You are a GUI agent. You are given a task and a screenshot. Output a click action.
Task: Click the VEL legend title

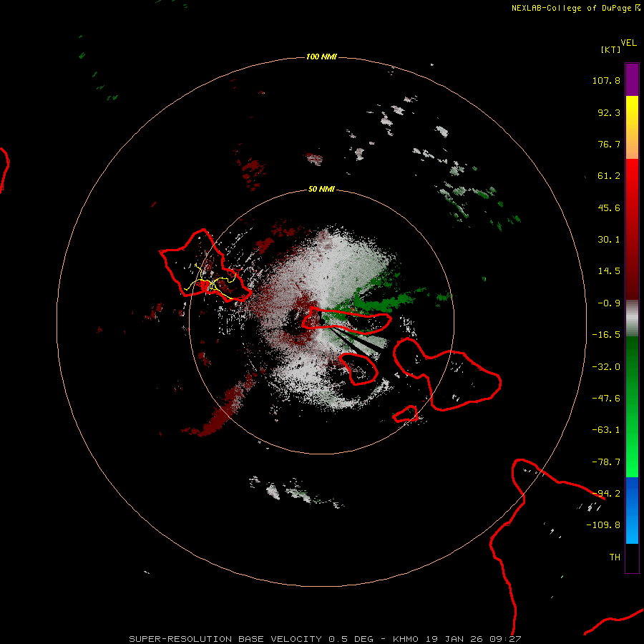point(628,43)
